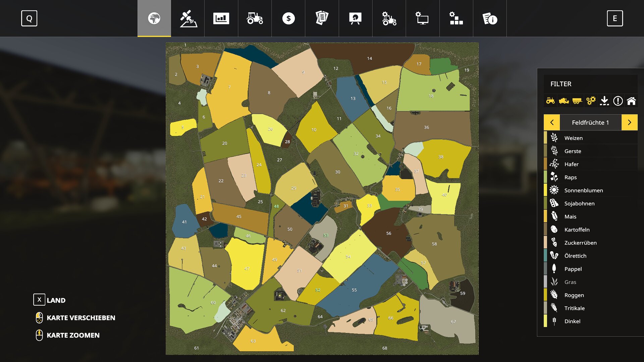Click the Feldfrüchte 1 filter selector label
Image resolution: width=644 pixels, height=362 pixels.
coord(590,122)
